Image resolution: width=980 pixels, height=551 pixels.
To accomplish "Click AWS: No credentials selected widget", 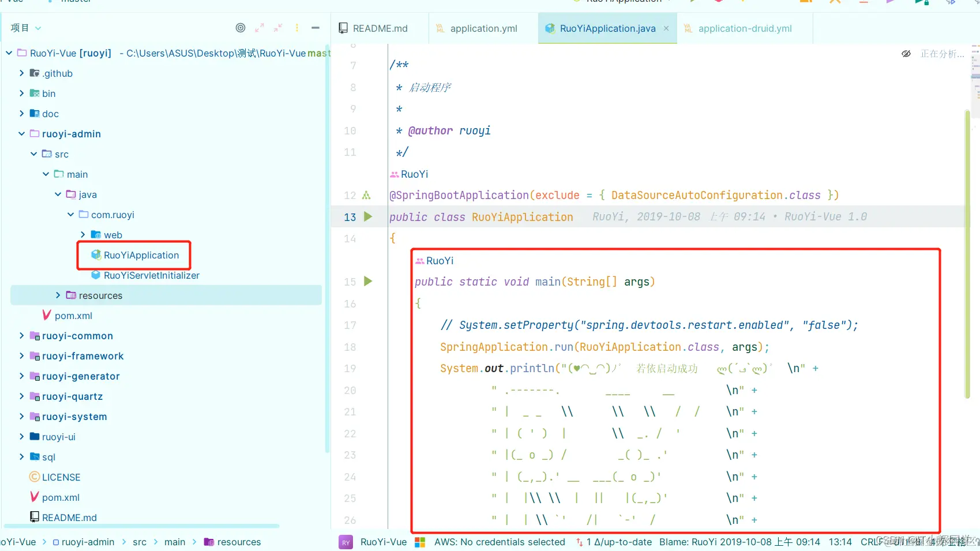I will (500, 542).
